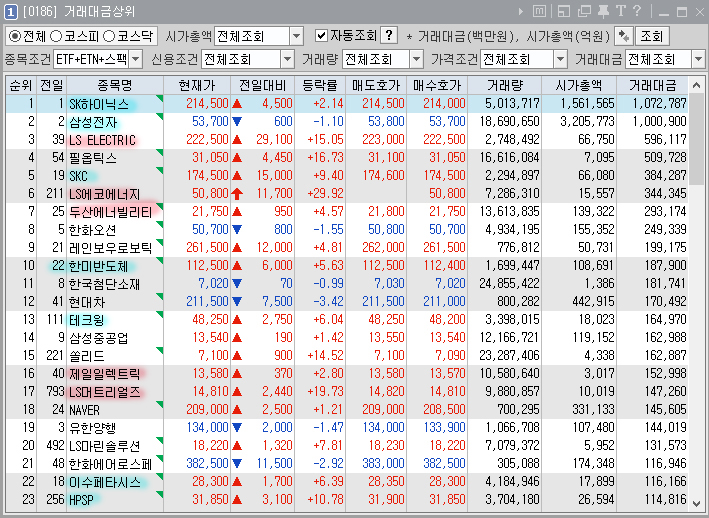This screenshot has width=709, height=518.
Task: Select the 두산에너빌리티 stock name
Action: (110, 212)
